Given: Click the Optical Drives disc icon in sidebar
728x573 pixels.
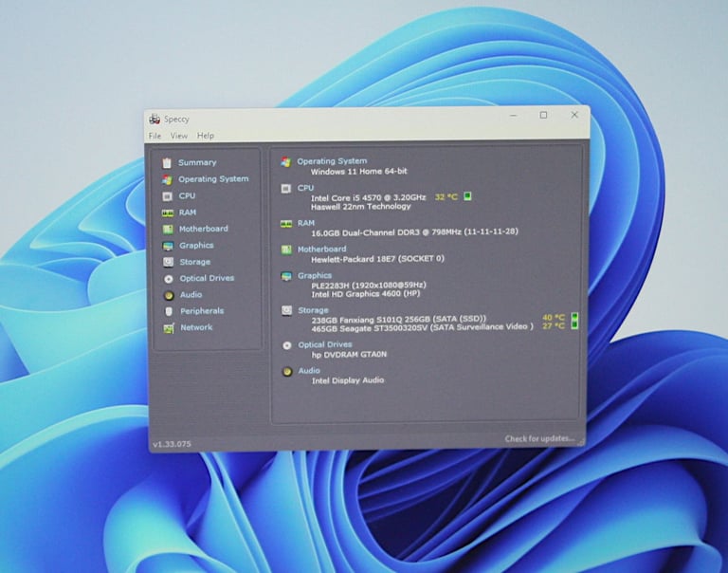Looking at the screenshot, I should coord(169,279).
